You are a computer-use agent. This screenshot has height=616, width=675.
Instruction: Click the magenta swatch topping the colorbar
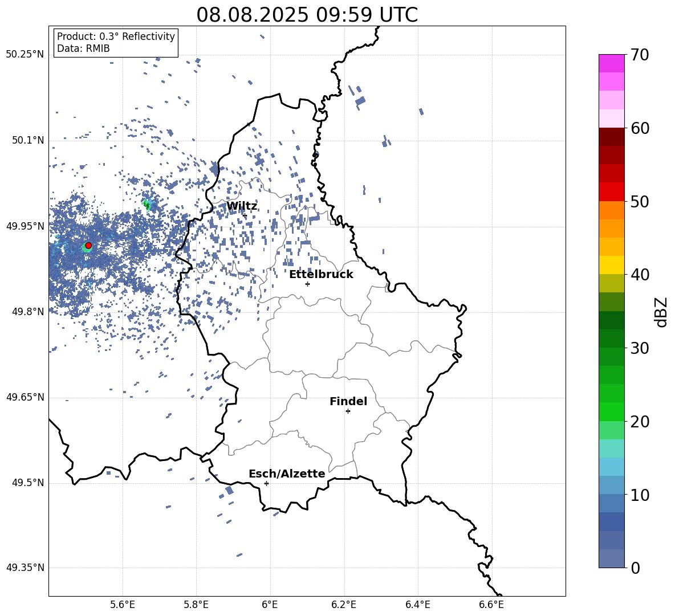pos(612,63)
